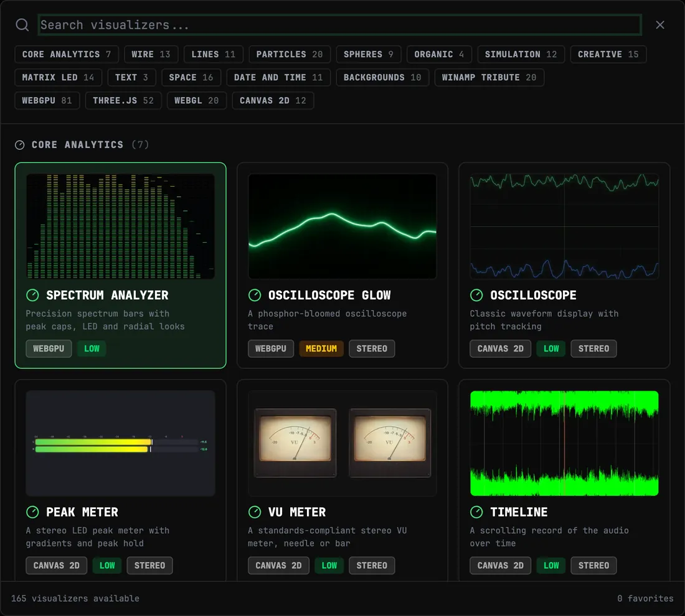The image size is (685, 616).
Task: Click the search magnifier icon
Action: coord(22,25)
